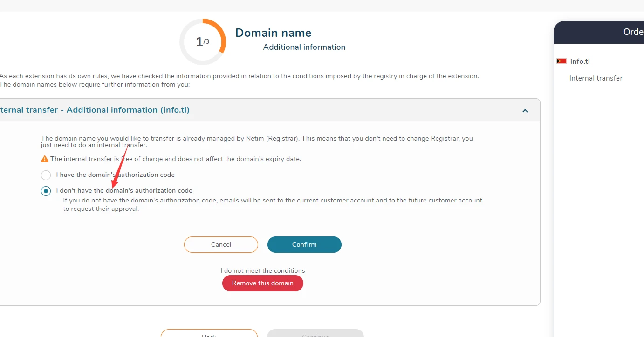This screenshot has width=644, height=337.
Task: Select "I have the domain's authorization code"
Action: [x=46, y=175]
